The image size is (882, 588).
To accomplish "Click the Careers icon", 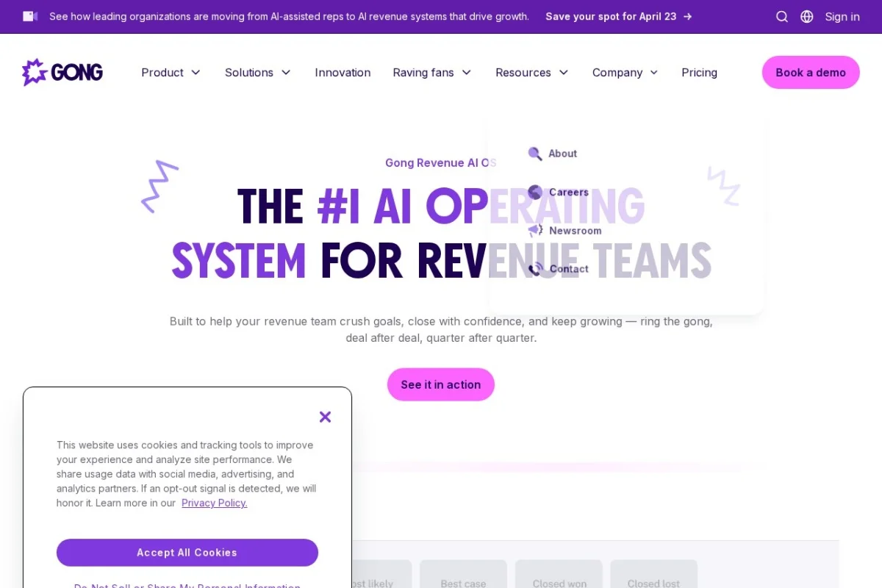I will 535,192.
